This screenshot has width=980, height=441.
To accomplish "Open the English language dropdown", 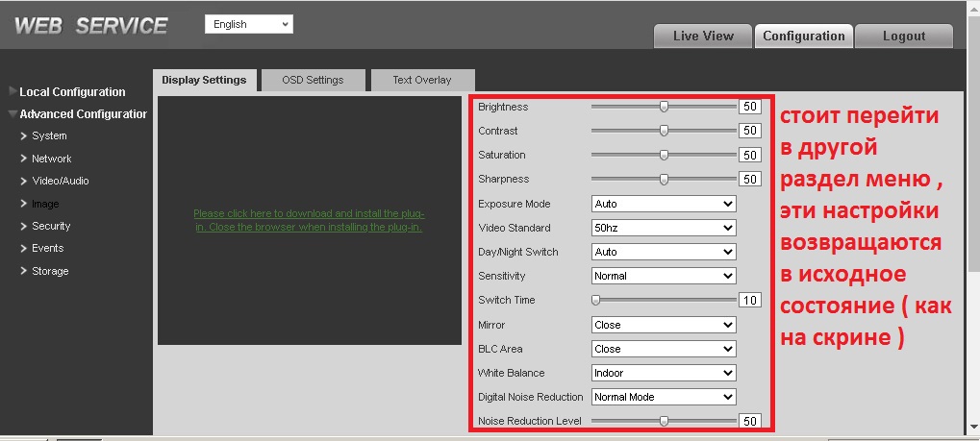I will pos(249,24).
